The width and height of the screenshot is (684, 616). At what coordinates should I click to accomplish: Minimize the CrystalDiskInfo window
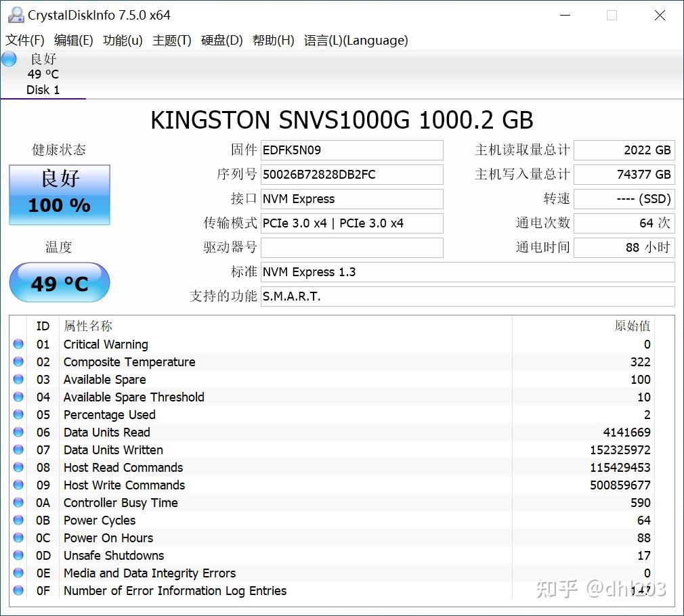click(565, 16)
